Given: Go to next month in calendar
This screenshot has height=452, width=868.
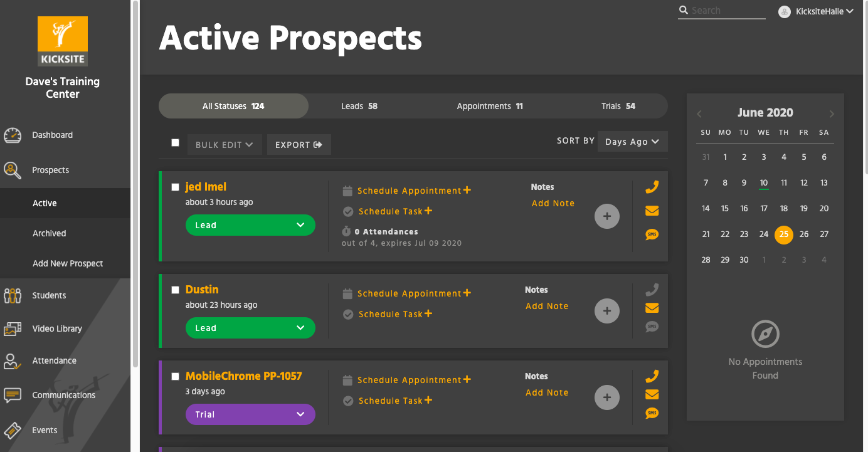Looking at the screenshot, I should click(x=832, y=114).
